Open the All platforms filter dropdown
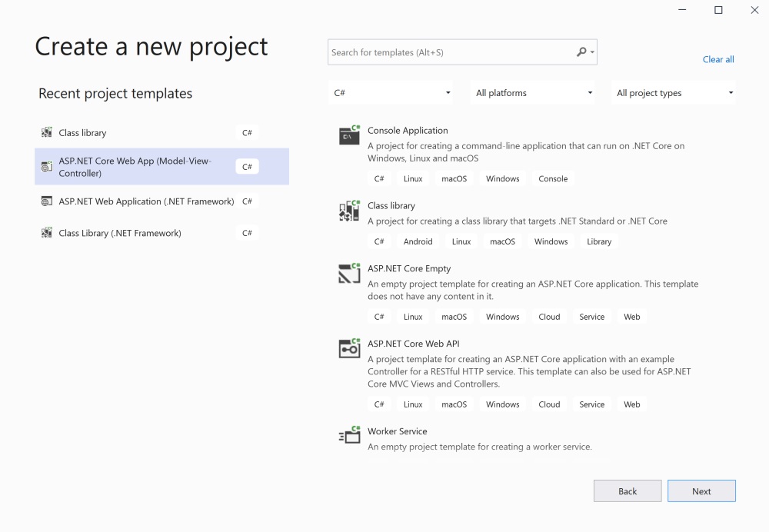Viewport: 769px width, 532px height. [x=532, y=93]
